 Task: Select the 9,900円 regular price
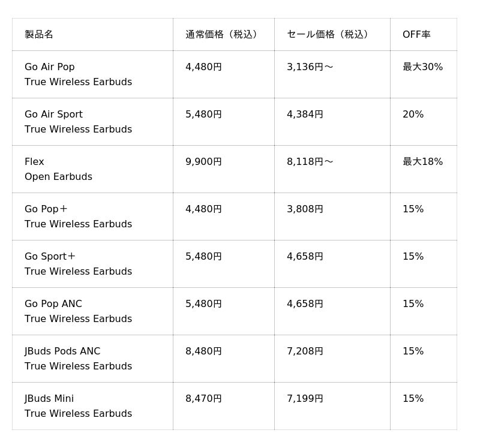pyautogui.click(x=203, y=162)
